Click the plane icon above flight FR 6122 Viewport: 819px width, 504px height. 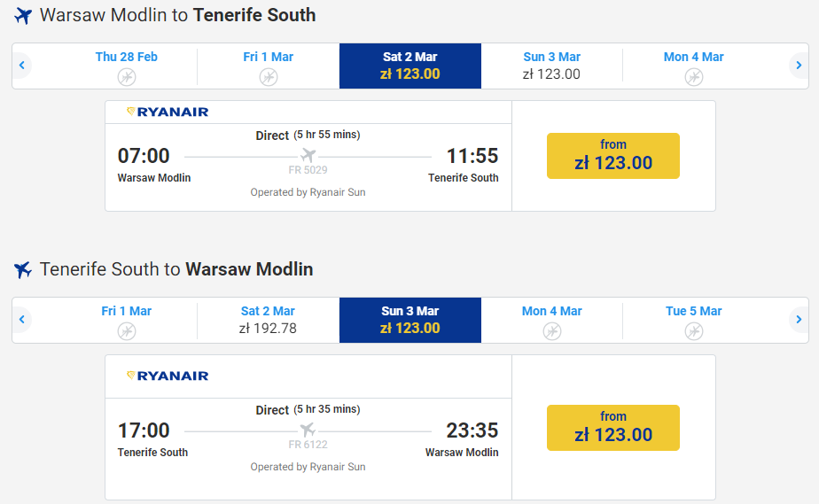(x=308, y=430)
